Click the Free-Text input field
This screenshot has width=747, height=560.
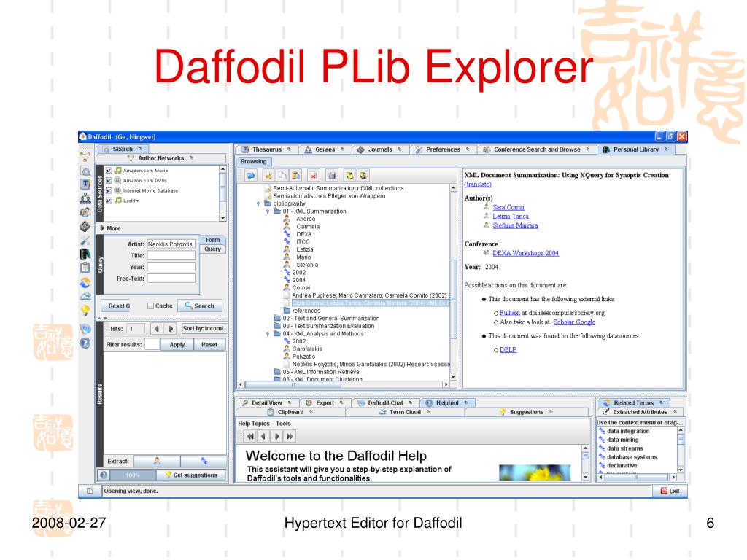[x=171, y=279]
